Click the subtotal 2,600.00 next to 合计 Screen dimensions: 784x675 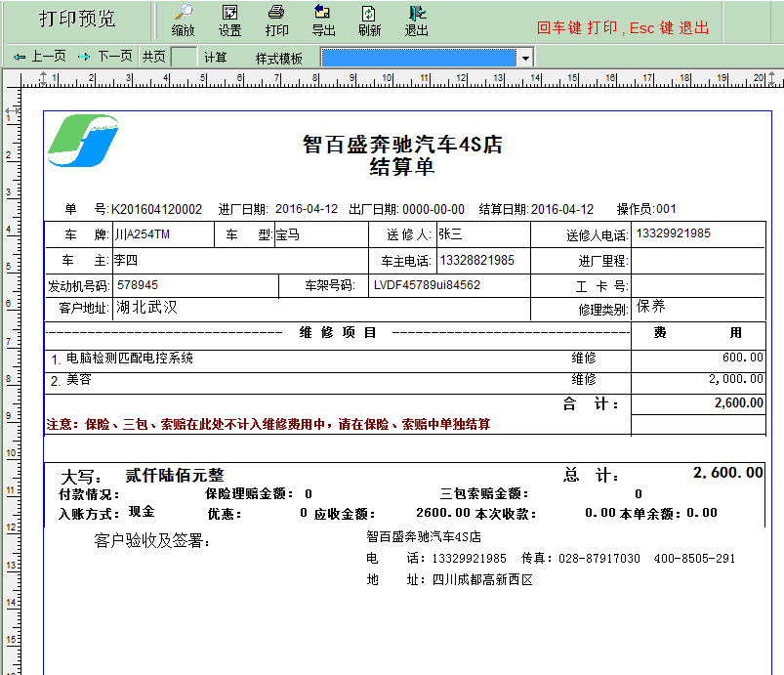739,402
